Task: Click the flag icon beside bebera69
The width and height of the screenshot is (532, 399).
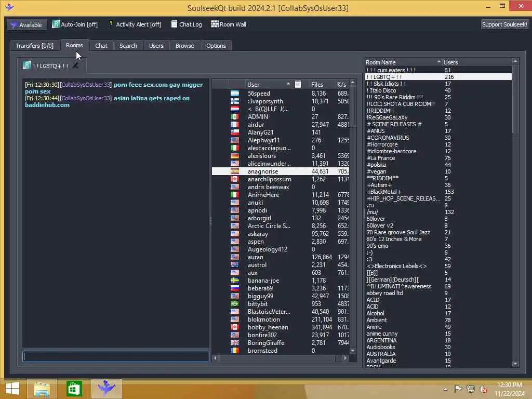Action: [x=234, y=288]
